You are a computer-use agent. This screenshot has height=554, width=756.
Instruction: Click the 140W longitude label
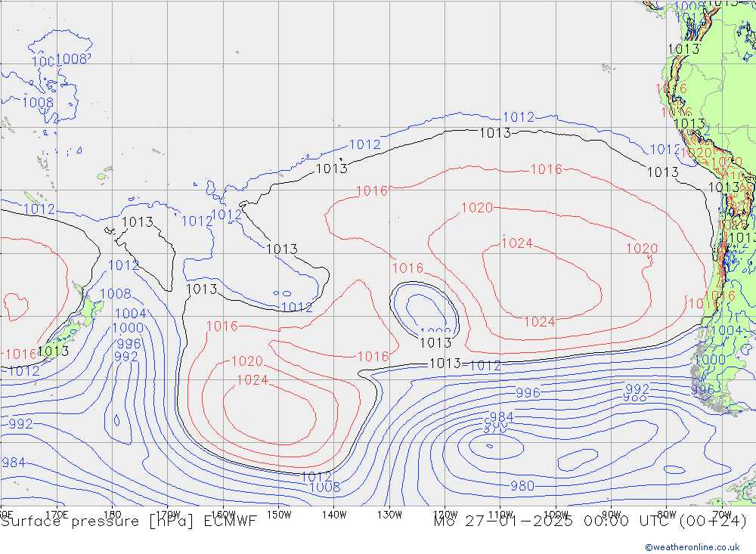334,515
